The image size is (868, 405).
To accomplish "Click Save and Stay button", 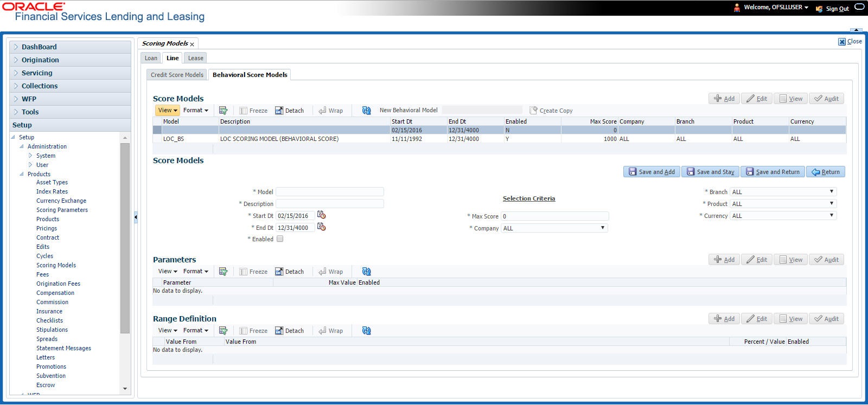I will tap(710, 172).
